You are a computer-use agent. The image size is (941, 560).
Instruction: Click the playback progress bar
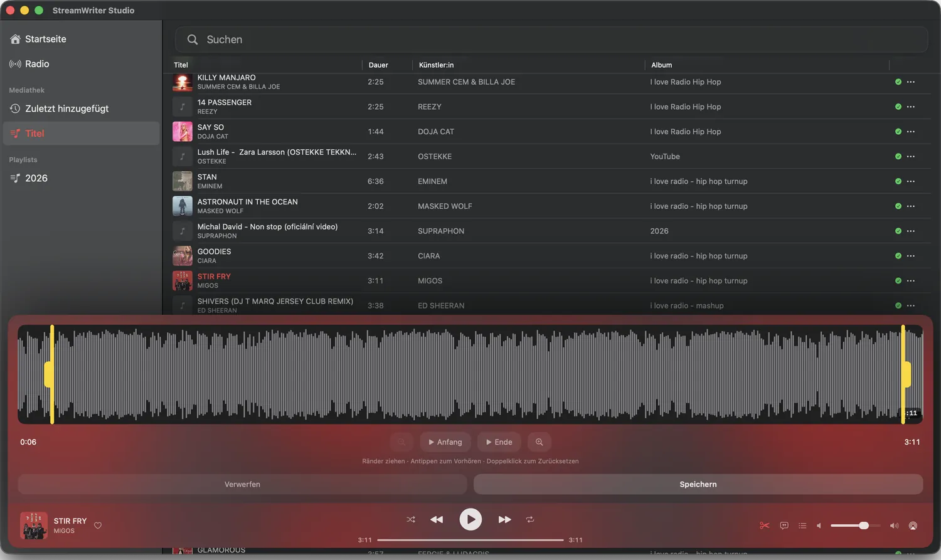click(x=470, y=540)
